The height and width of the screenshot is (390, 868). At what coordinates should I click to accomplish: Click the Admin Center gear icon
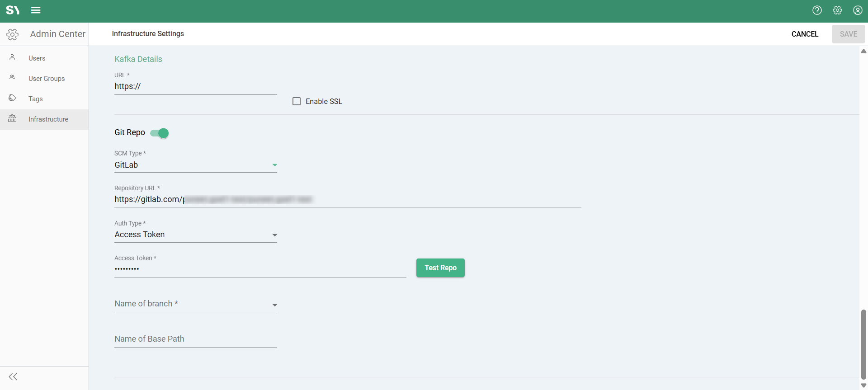point(13,34)
